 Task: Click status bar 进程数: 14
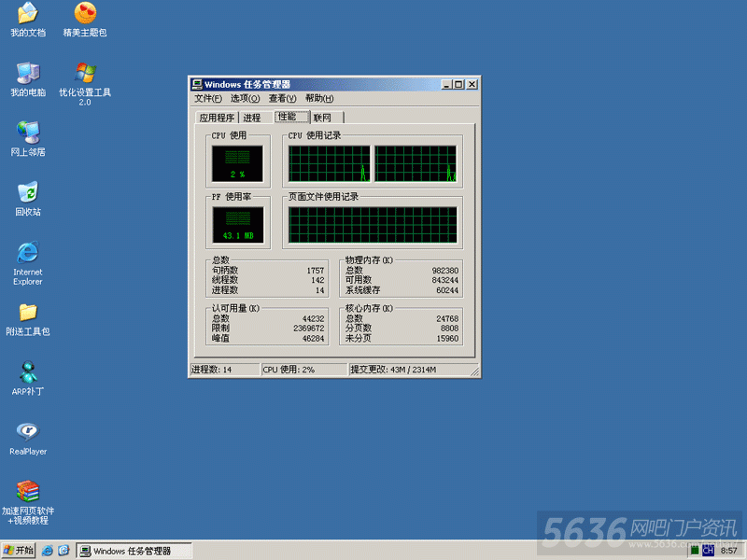coord(225,370)
